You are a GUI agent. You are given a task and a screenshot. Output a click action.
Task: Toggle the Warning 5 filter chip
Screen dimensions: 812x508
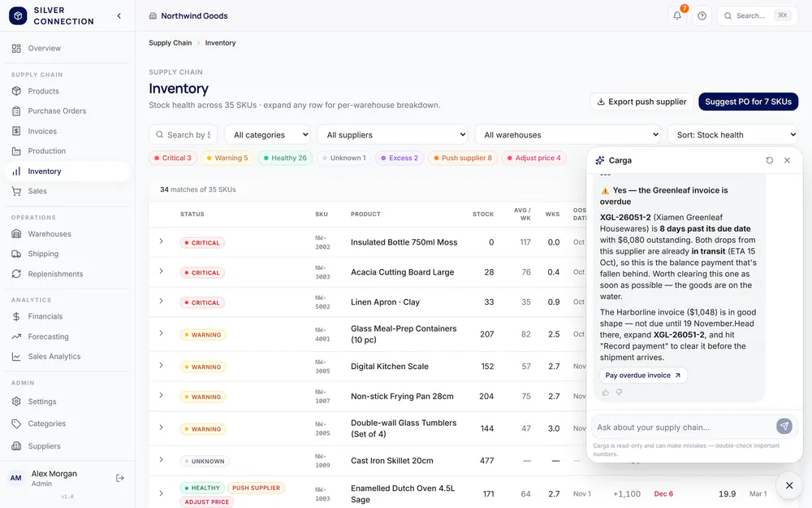[227, 158]
